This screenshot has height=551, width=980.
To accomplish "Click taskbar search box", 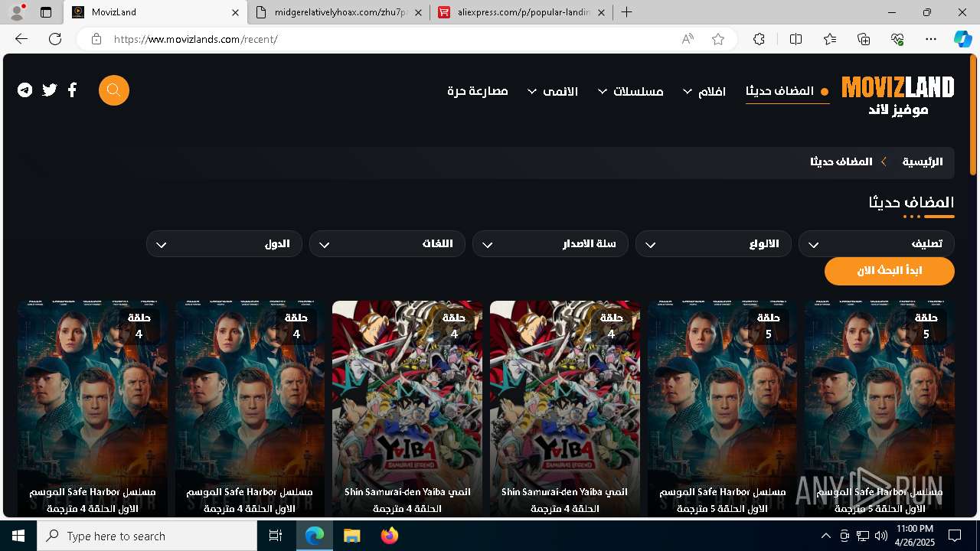I will [x=147, y=536].
